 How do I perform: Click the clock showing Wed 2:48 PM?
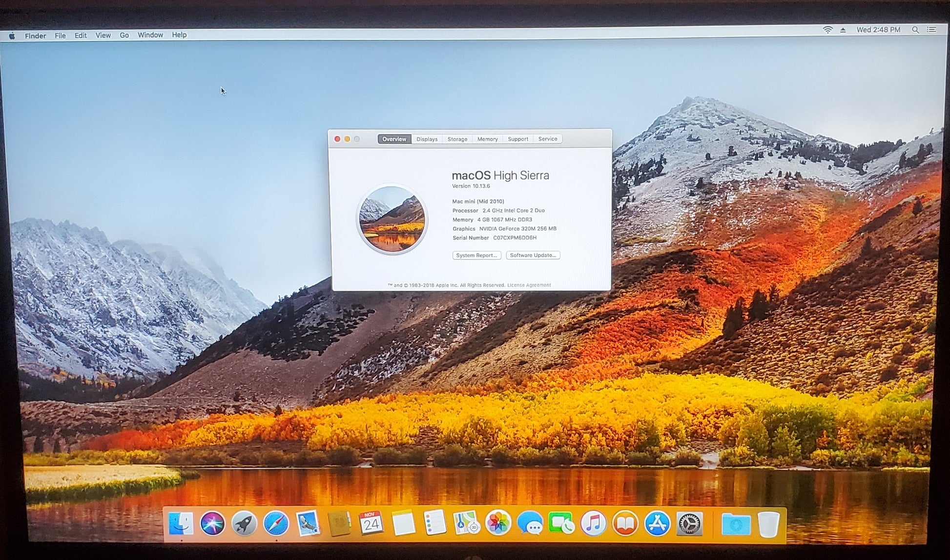coord(878,30)
